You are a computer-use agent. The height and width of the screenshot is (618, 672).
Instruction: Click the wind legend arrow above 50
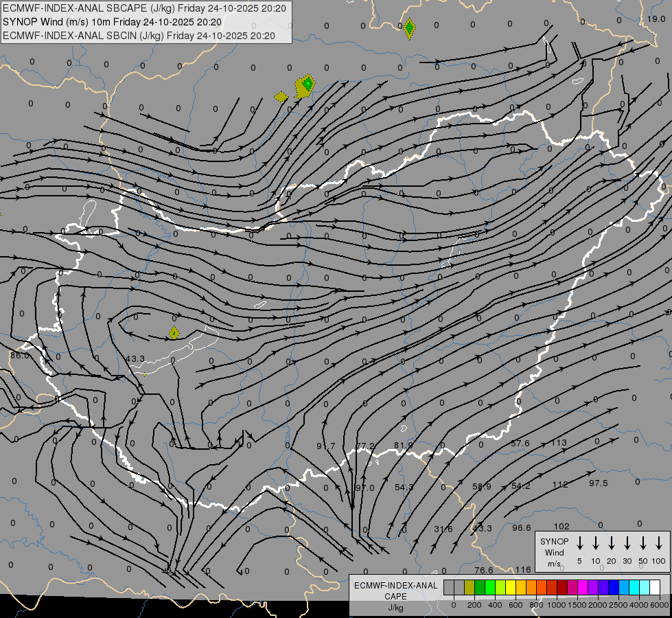tap(643, 543)
